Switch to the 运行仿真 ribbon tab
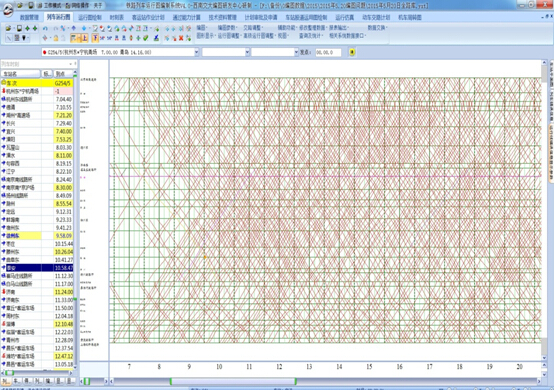The image size is (555, 390). (x=344, y=17)
